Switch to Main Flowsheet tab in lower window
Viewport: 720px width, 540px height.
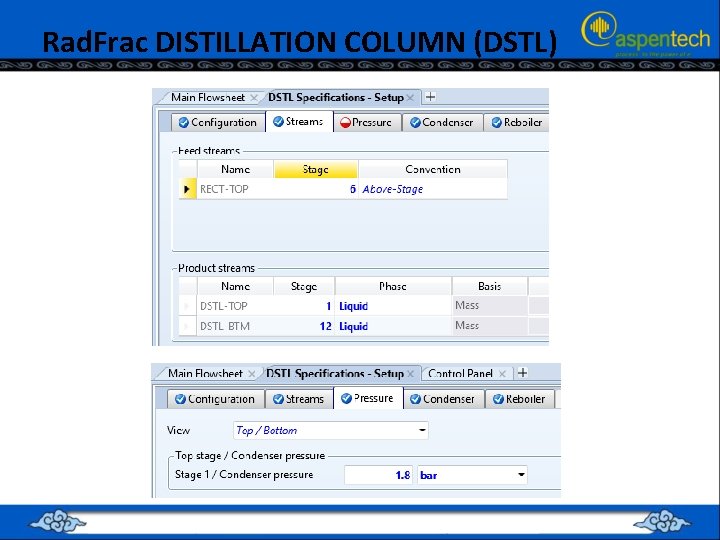(x=205, y=373)
